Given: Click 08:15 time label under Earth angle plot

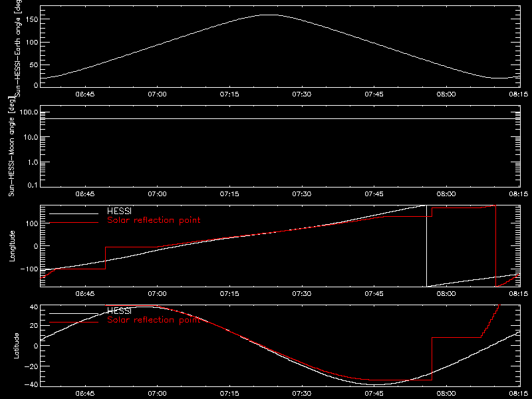Looking at the screenshot, I should click(x=519, y=94).
